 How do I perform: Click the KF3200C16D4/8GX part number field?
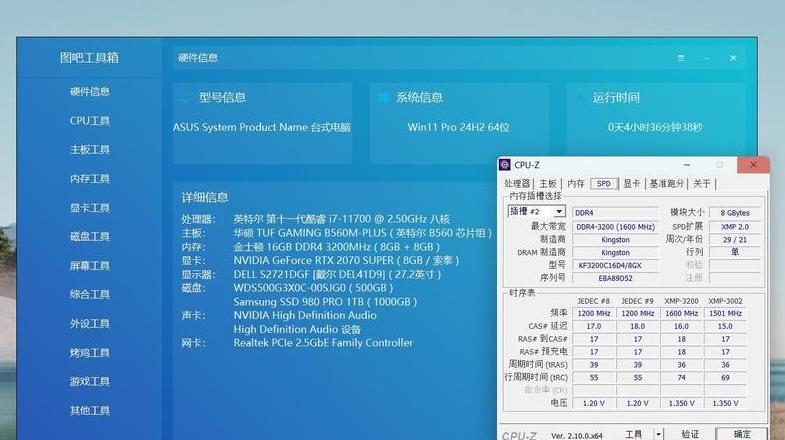[x=615, y=265]
